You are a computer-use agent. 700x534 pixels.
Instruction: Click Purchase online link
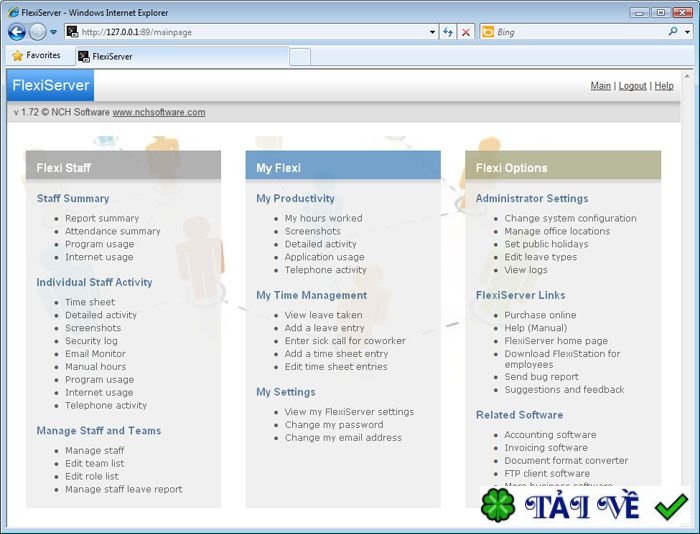[x=540, y=315]
